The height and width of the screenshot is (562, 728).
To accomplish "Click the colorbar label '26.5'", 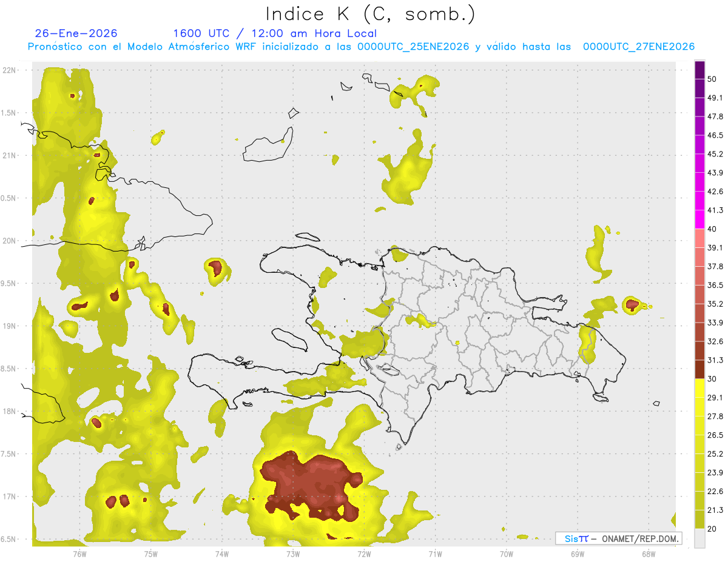I will click(715, 435).
